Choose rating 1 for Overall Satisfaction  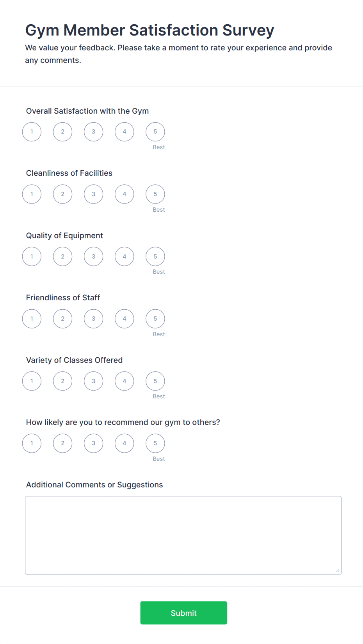click(32, 132)
